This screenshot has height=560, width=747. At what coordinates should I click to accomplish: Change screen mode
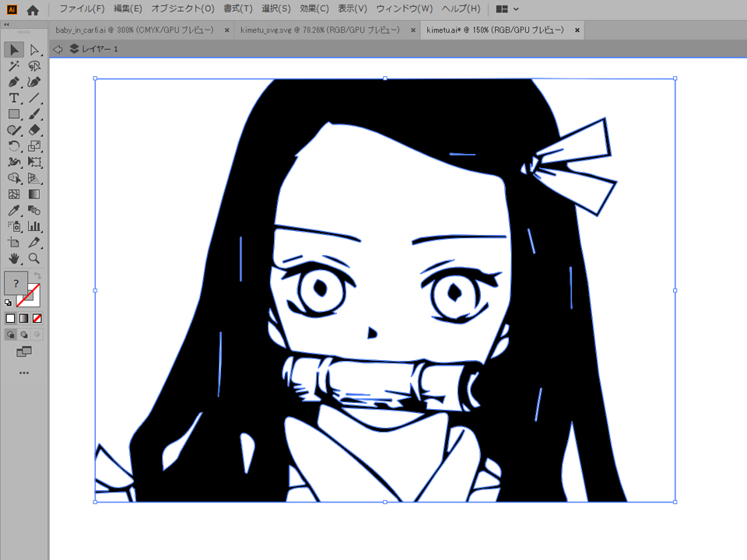[24, 352]
